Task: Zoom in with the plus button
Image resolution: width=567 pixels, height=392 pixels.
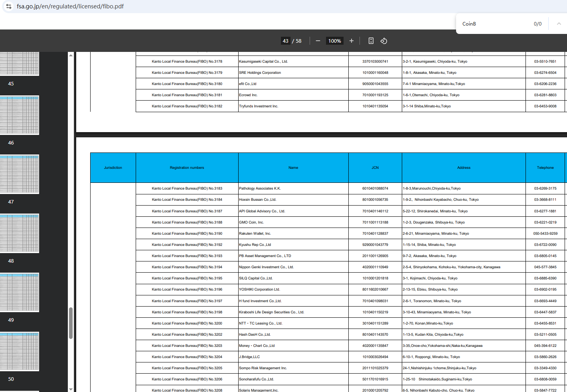Action: (352, 41)
